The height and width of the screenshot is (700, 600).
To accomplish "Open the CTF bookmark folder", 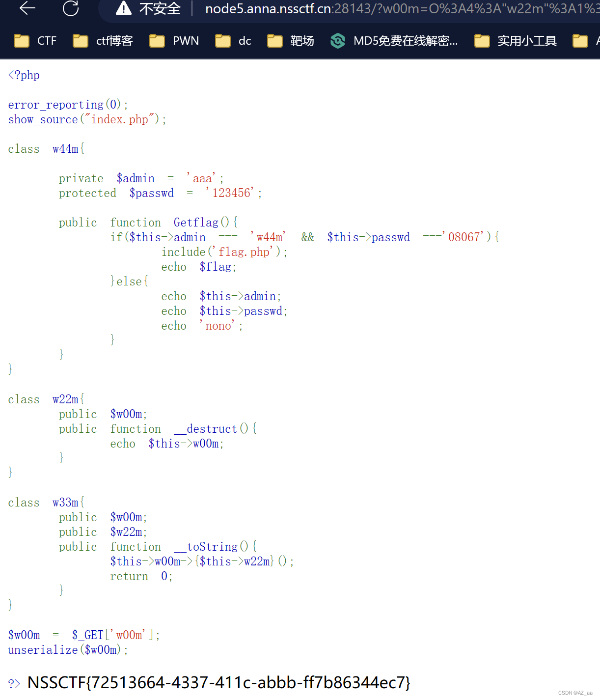I will tap(35, 41).
